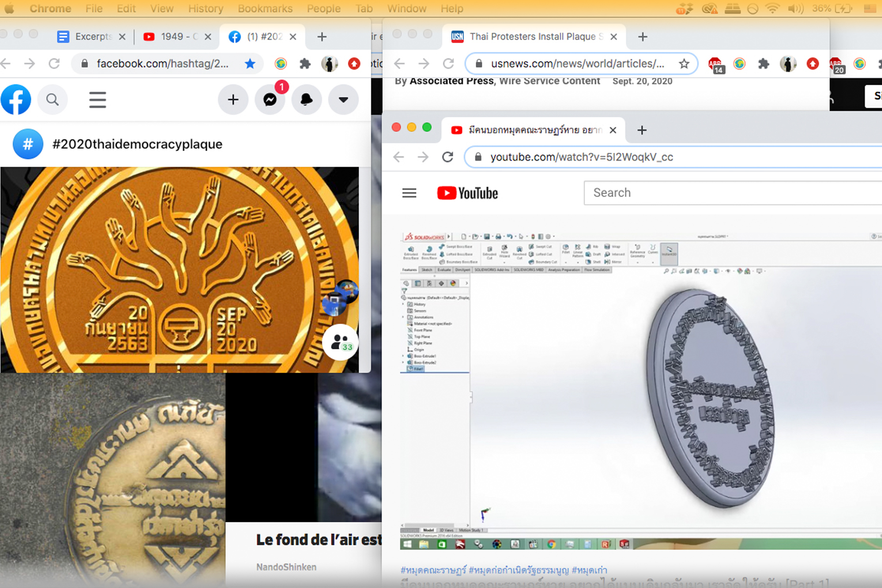Screen dimensions: 882x588
Task: Open new tab in the usnews window
Action: [643, 37]
